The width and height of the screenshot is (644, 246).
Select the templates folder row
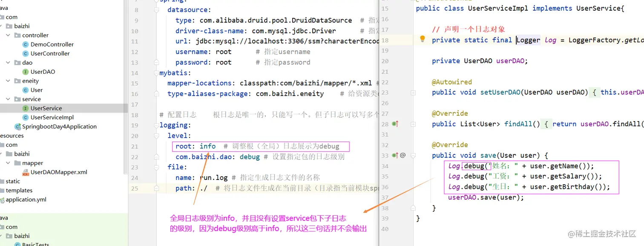pyautogui.click(x=64, y=191)
